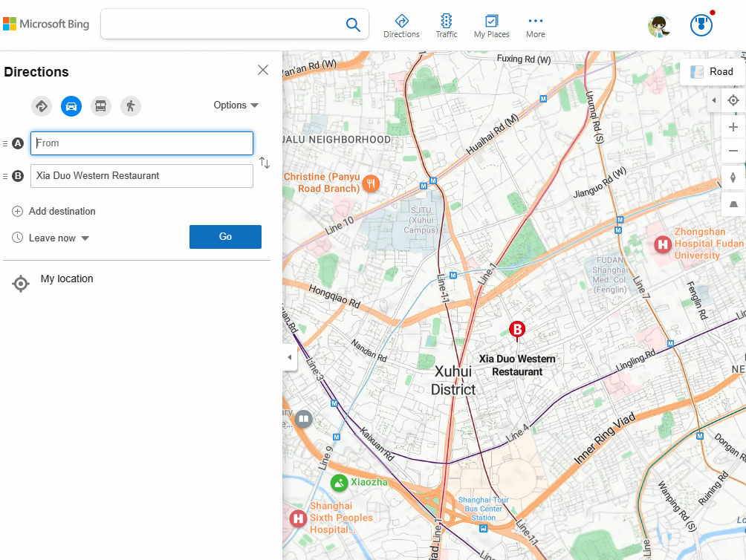Open My Places
This screenshot has width=746, height=560.
click(x=491, y=26)
